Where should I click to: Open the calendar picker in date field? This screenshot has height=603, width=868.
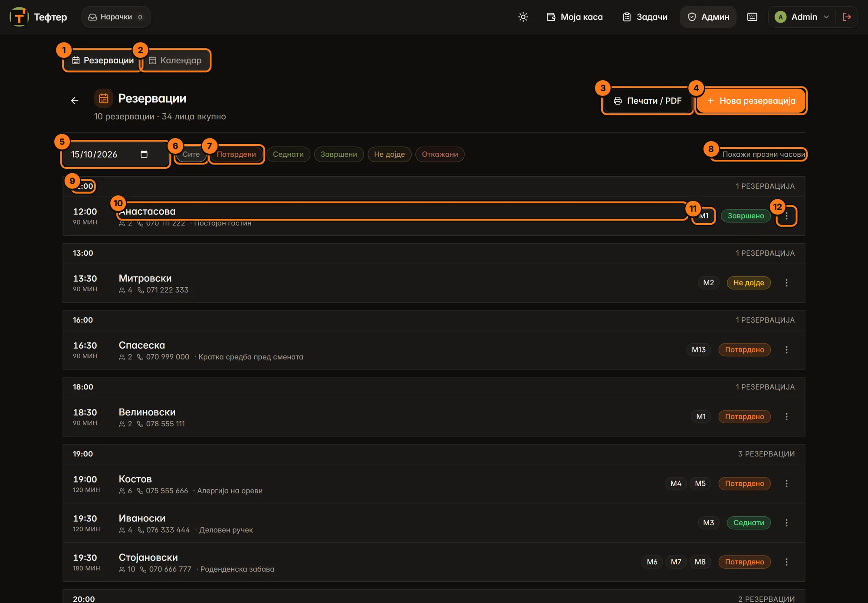pyautogui.click(x=144, y=154)
